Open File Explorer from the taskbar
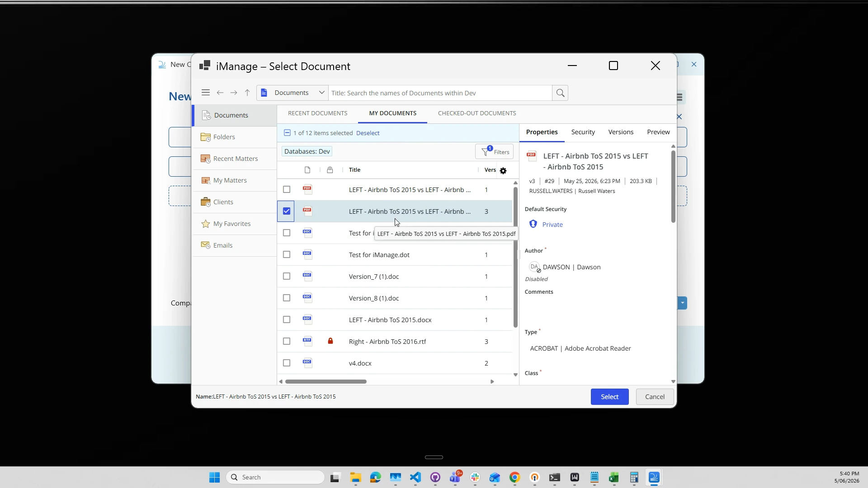This screenshot has width=868, height=488. (355, 478)
